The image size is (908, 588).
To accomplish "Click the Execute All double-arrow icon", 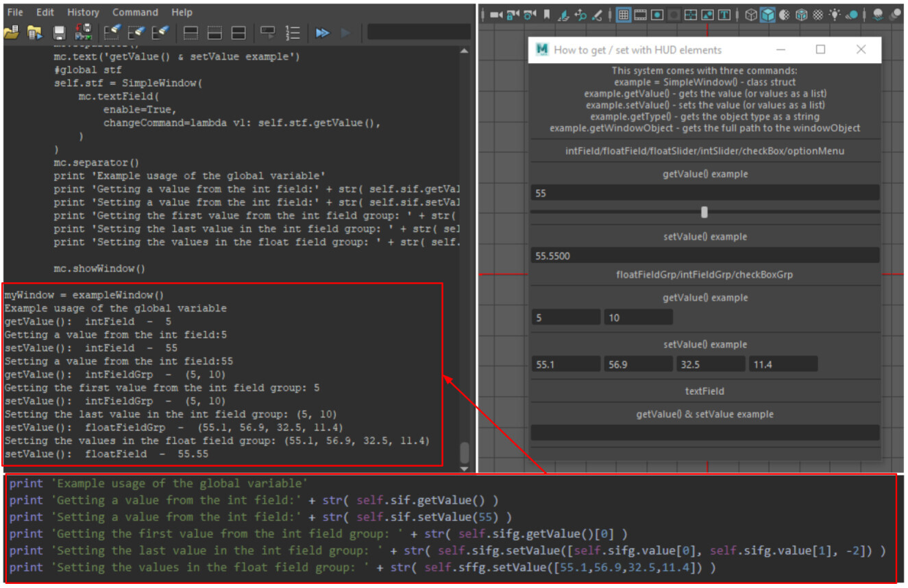I will 322,32.
